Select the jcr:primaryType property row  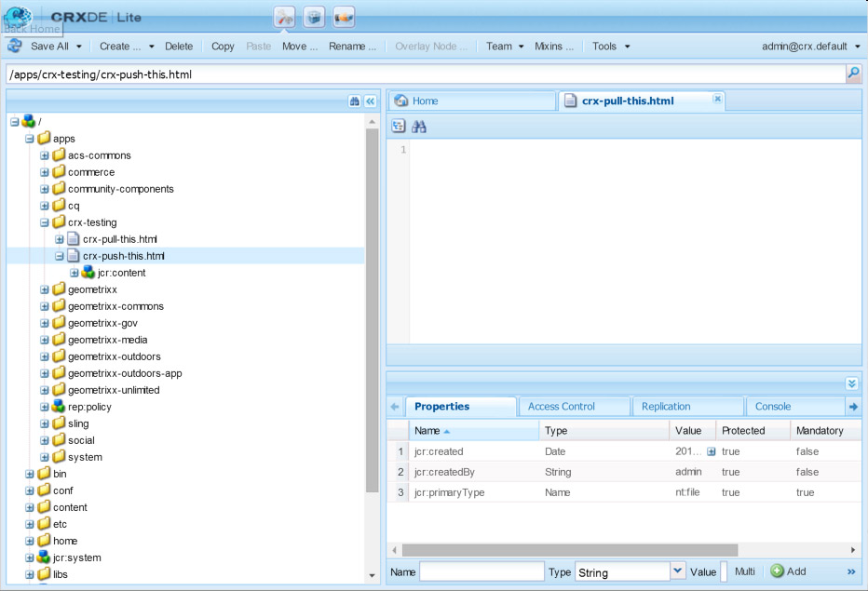pyautogui.click(x=624, y=492)
